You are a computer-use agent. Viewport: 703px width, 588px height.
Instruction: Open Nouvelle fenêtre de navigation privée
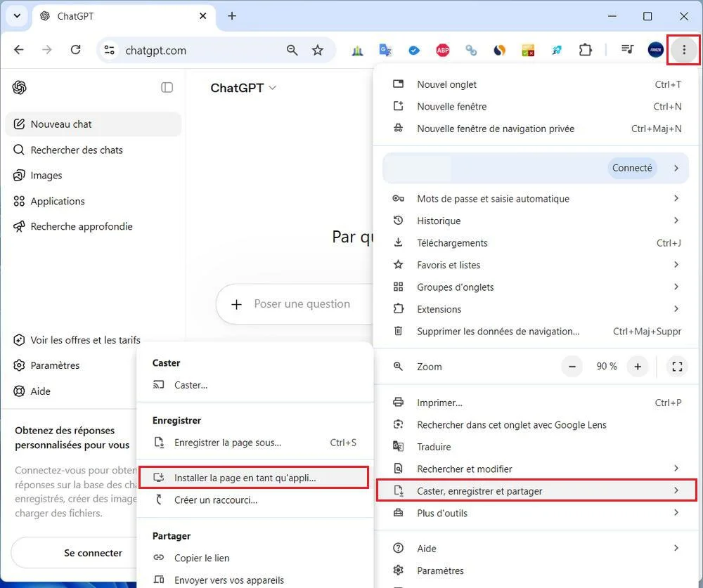(x=537, y=129)
